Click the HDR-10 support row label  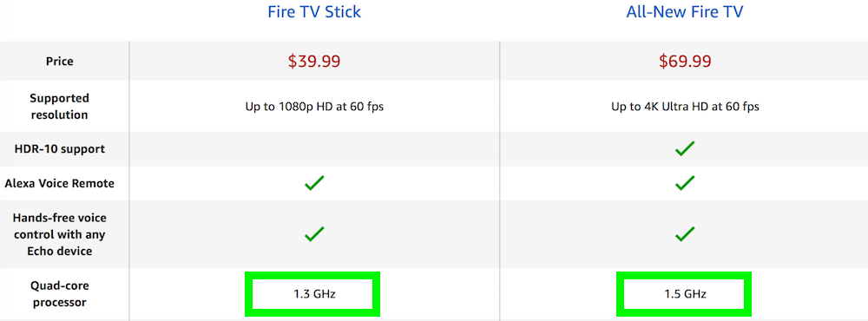(x=60, y=149)
